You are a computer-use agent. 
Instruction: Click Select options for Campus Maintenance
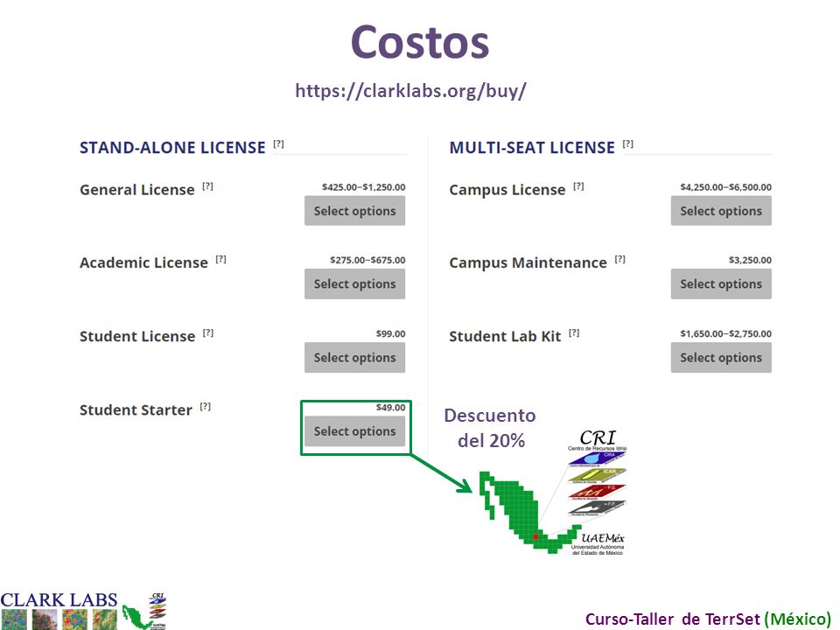click(x=721, y=283)
